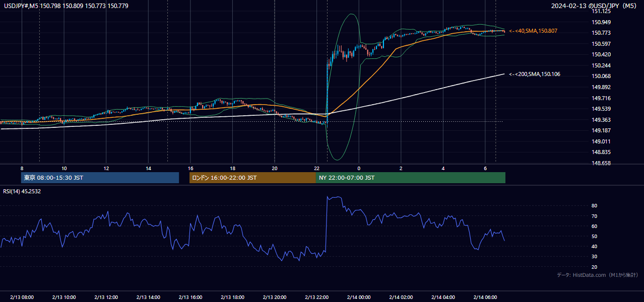Click hour tick 12 under the price chart
This screenshot has width=644, height=302.
106,168
